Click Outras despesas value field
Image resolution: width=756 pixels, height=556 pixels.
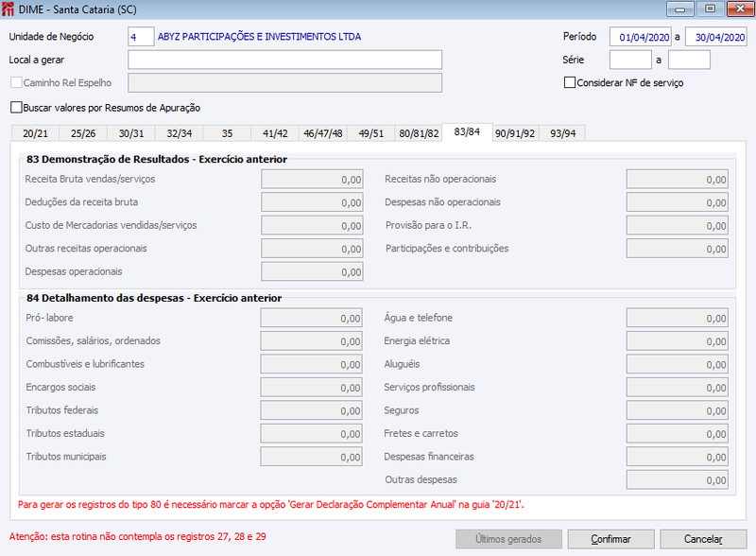678,480
